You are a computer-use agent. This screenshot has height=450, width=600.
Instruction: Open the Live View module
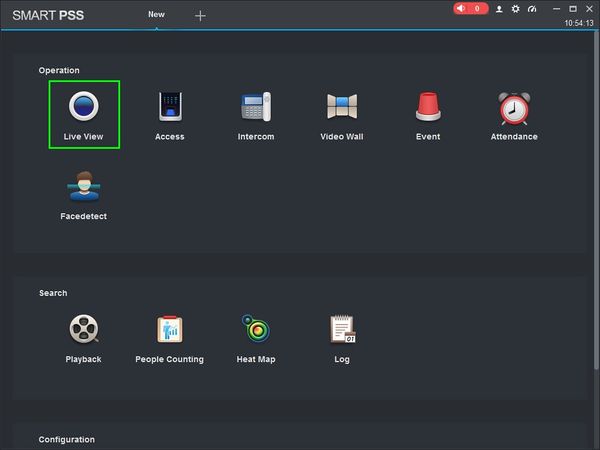point(84,114)
